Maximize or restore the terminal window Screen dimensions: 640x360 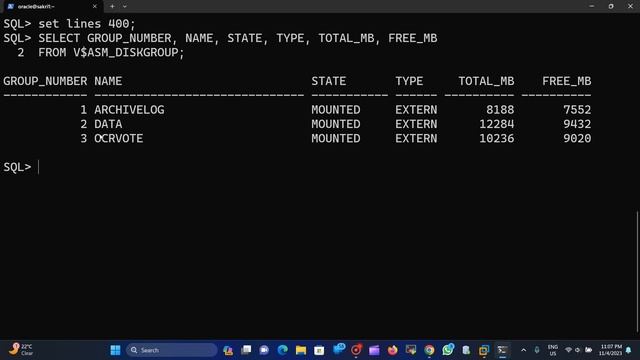pos(611,6)
